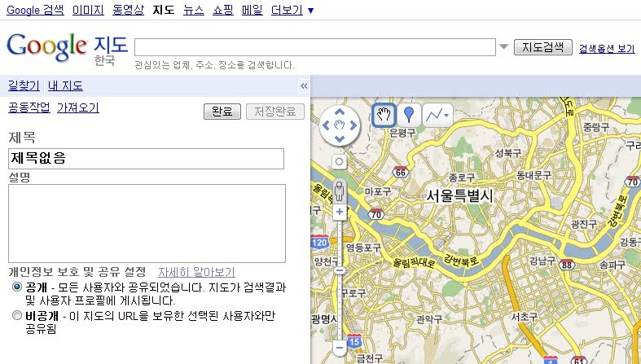The height and width of the screenshot is (364, 641).
Task: Select the hand pan tool
Action: pyautogui.click(x=384, y=115)
